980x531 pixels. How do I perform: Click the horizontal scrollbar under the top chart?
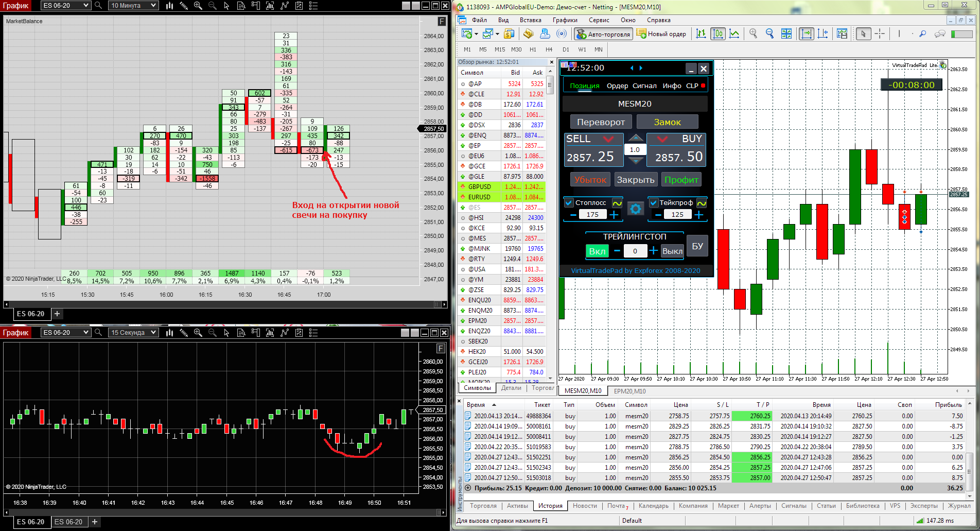225,304
